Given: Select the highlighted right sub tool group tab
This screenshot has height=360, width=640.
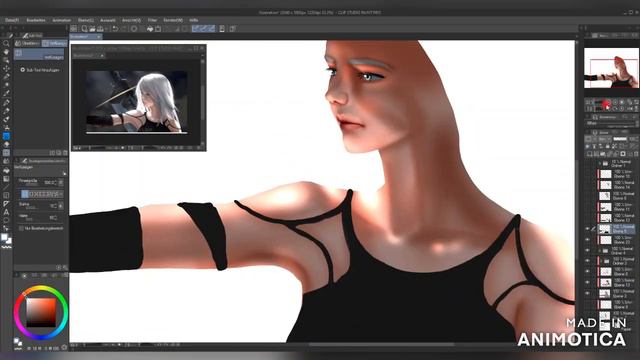Looking at the screenshot, I should [54, 43].
